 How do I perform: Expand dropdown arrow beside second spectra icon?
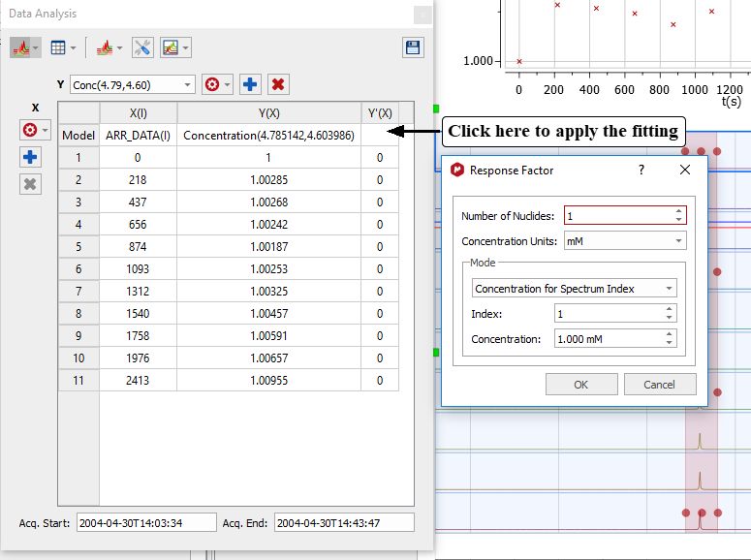(119, 47)
